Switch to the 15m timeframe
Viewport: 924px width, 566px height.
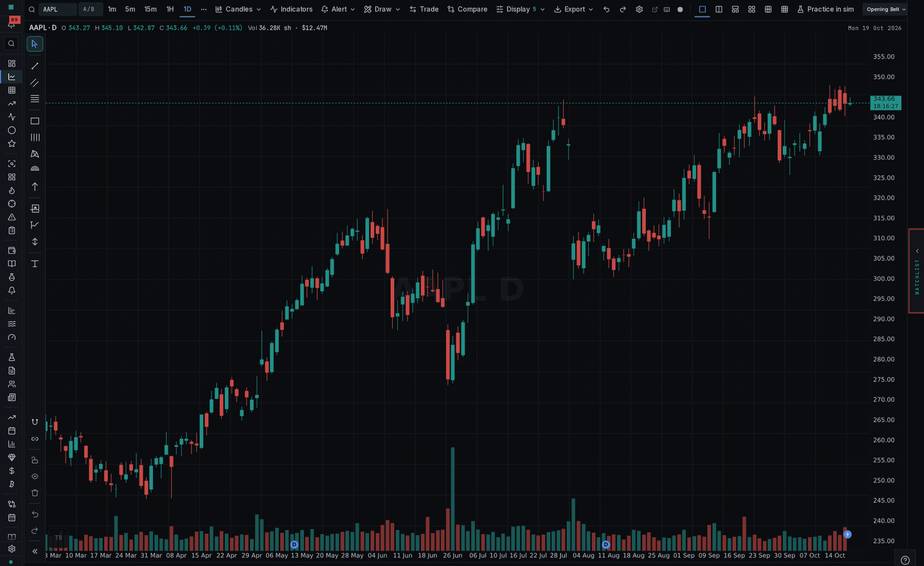pyautogui.click(x=150, y=9)
